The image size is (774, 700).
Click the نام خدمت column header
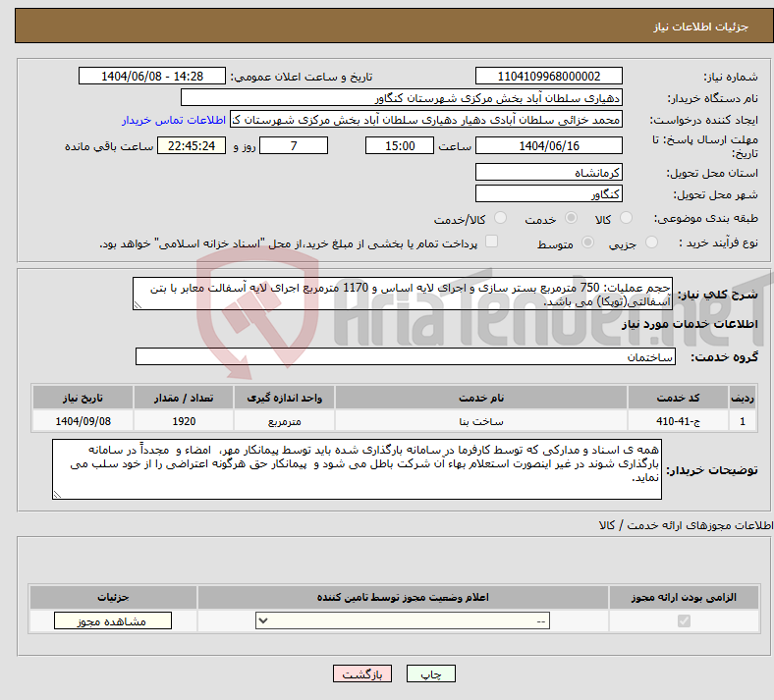480,398
